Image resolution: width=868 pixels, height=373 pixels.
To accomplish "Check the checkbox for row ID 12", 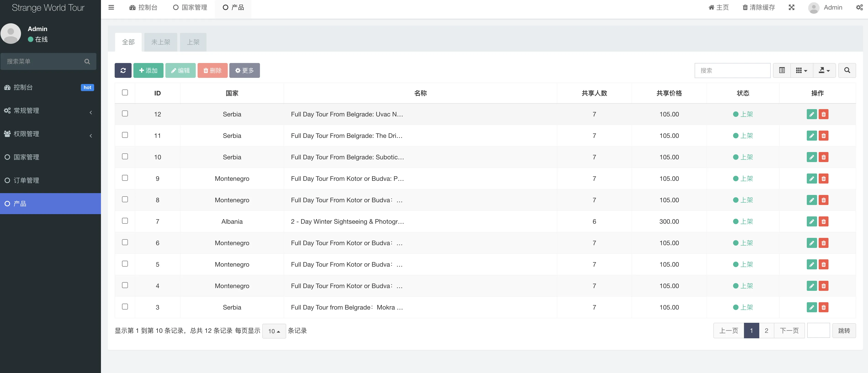I will click(x=125, y=113).
